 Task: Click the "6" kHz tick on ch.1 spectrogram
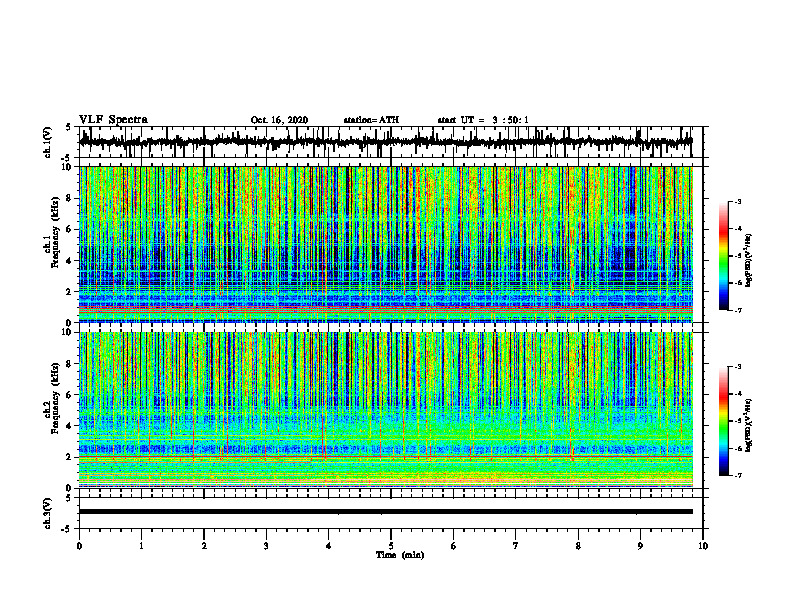pos(70,229)
